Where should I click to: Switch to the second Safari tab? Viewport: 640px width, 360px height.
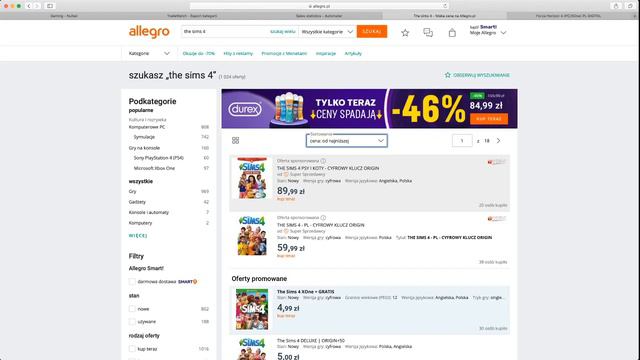(192, 16)
